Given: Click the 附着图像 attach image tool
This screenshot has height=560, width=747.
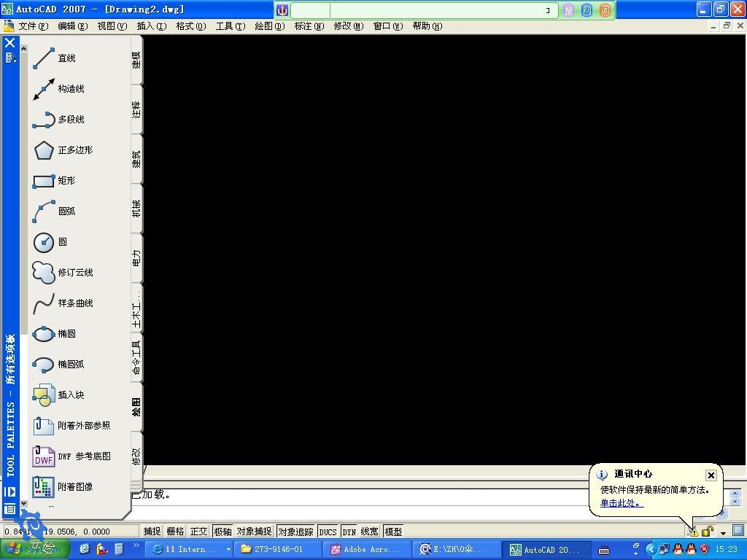Looking at the screenshot, I should pos(63,486).
